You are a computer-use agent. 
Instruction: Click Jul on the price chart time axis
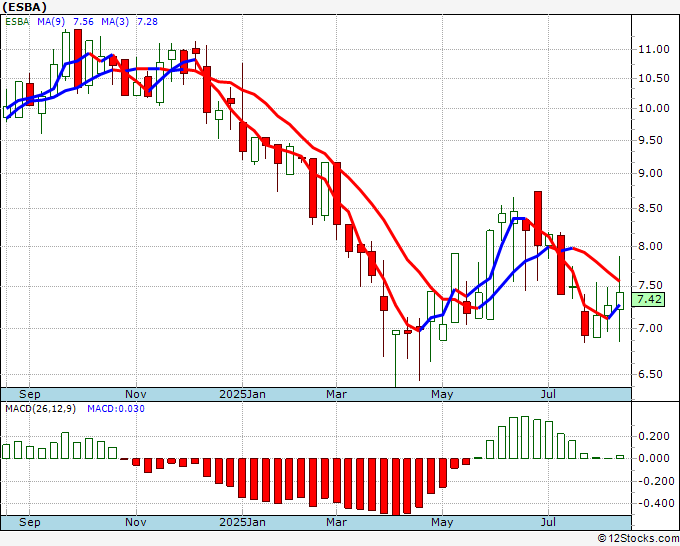tap(549, 394)
